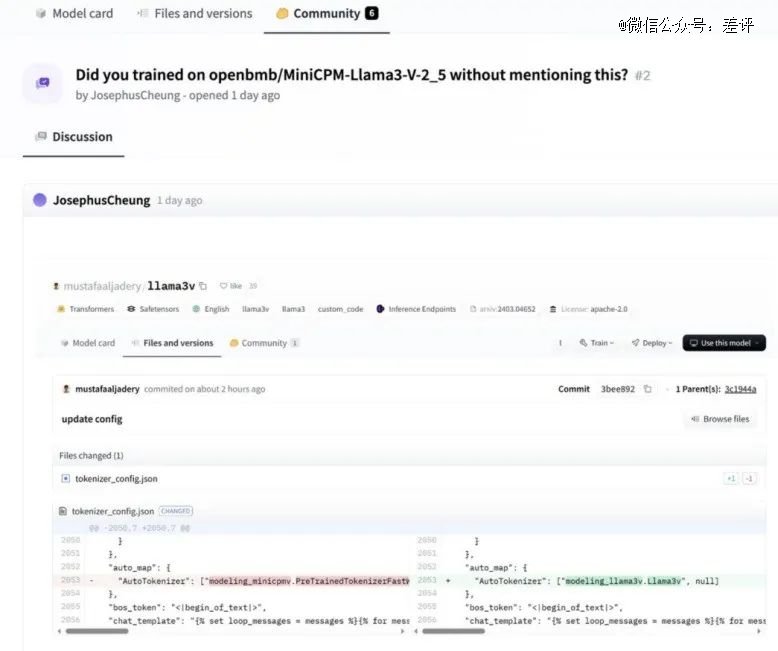This screenshot has height=651, width=778.
Task: Click the commit hash 3bee892
Action: [618, 389]
